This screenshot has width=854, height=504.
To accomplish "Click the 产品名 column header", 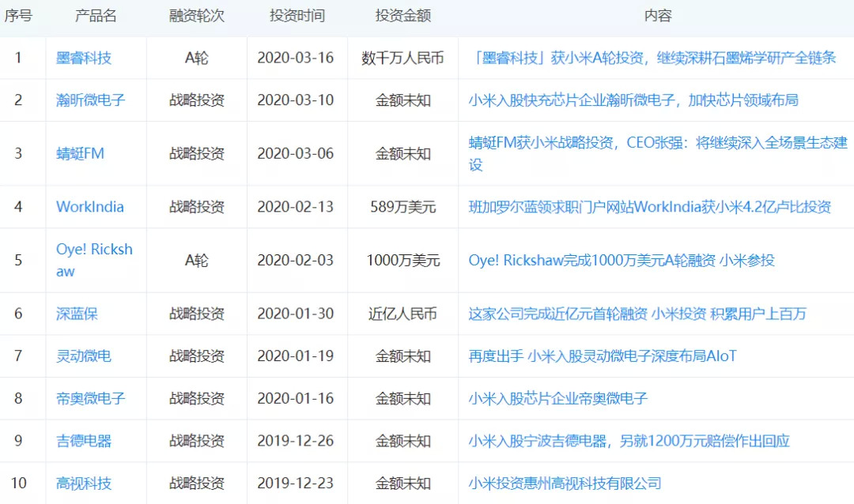I will pos(96,16).
